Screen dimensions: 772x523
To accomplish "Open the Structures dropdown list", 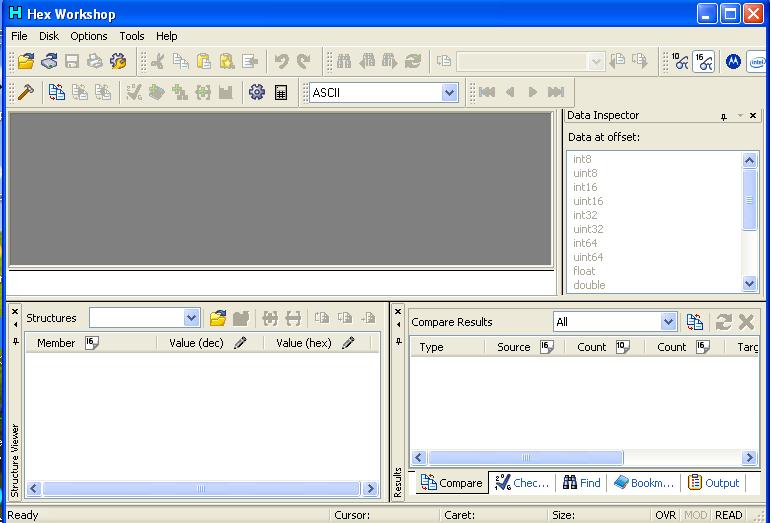I will tap(192, 319).
